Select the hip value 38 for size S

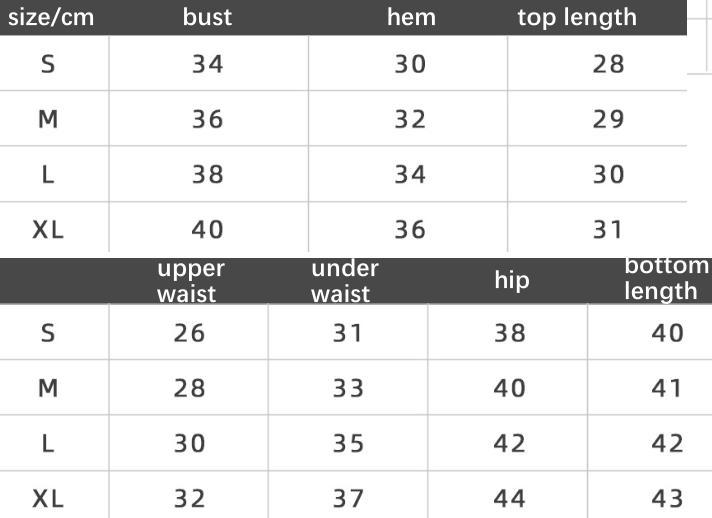(510, 333)
